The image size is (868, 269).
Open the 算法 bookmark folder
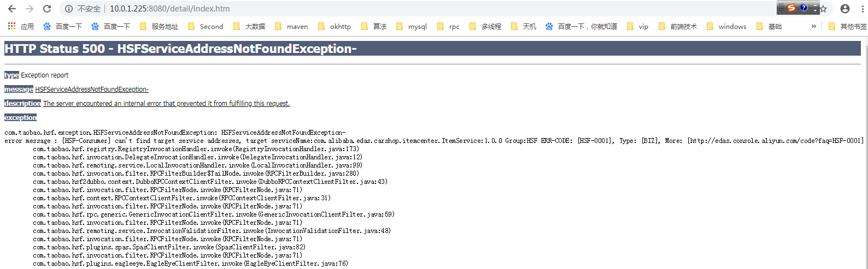click(x=374, y=26)
